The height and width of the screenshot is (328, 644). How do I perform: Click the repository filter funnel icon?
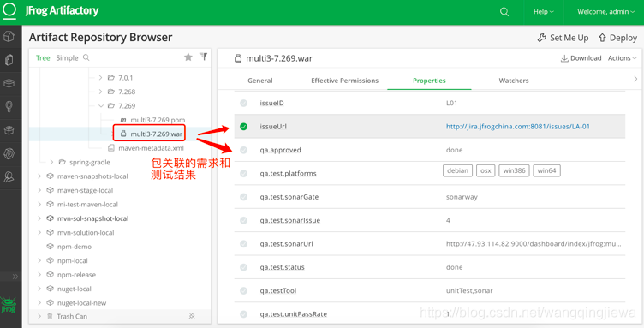click(x=203, y=57)
